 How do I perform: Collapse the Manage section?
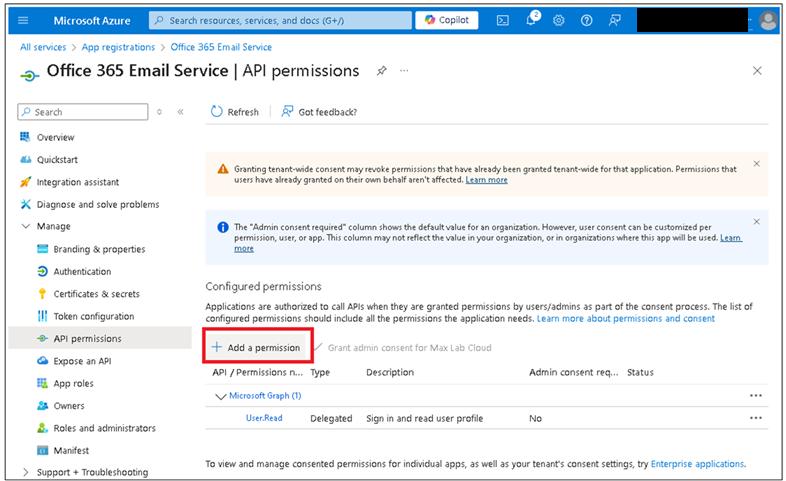(26, 226)
